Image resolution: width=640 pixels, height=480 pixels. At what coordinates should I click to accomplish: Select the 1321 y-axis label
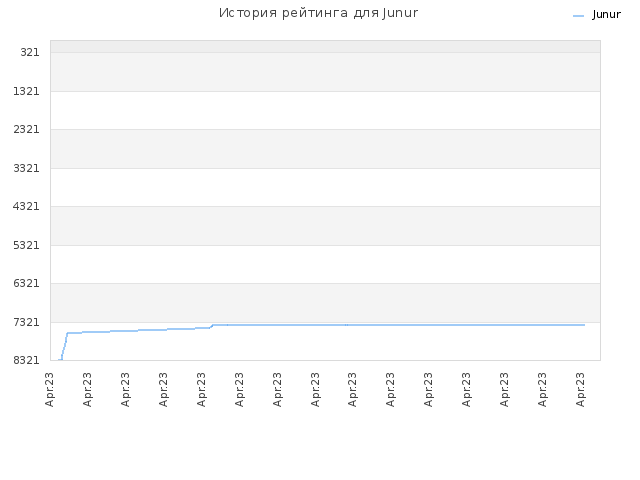point(26,91)
